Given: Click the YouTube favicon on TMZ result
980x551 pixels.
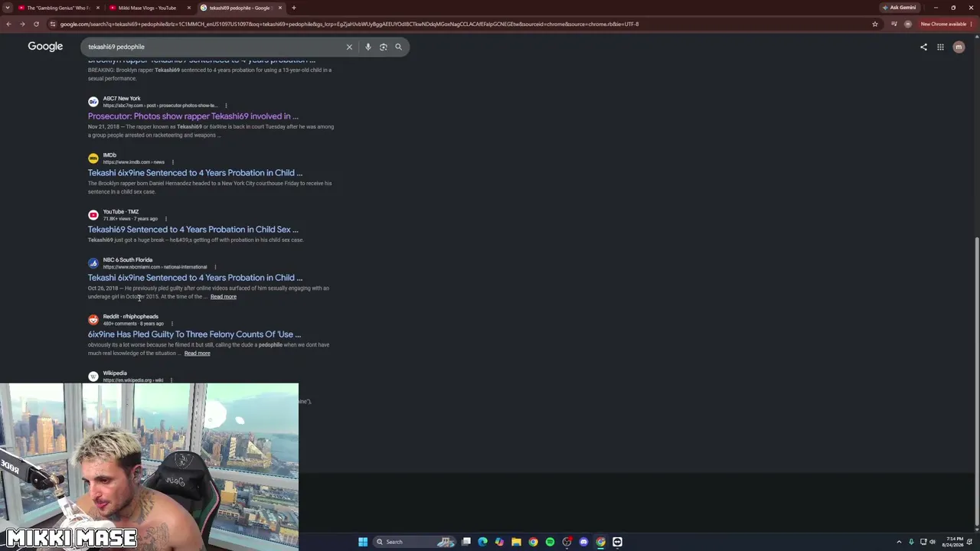Looking at the screenshot, I should (93, 215).
